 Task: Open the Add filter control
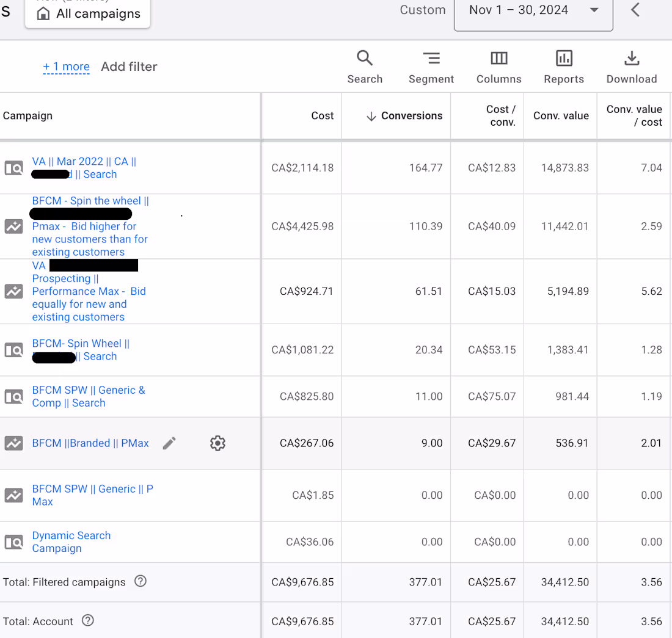click(129, 67)
